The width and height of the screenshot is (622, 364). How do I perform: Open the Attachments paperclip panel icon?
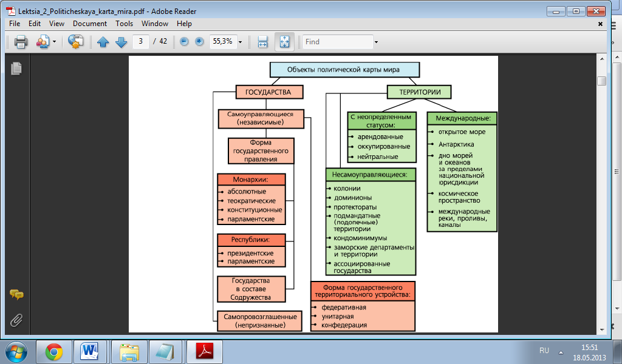[x=16, y=320]
